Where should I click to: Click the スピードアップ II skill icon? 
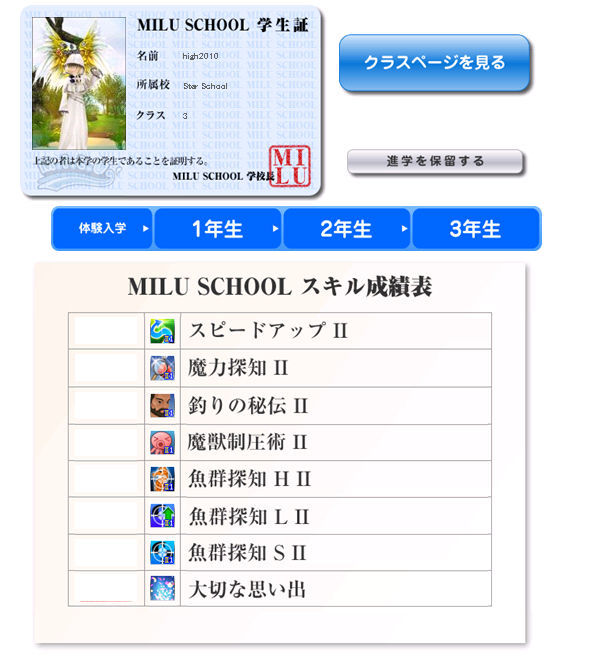pos(162,330)
